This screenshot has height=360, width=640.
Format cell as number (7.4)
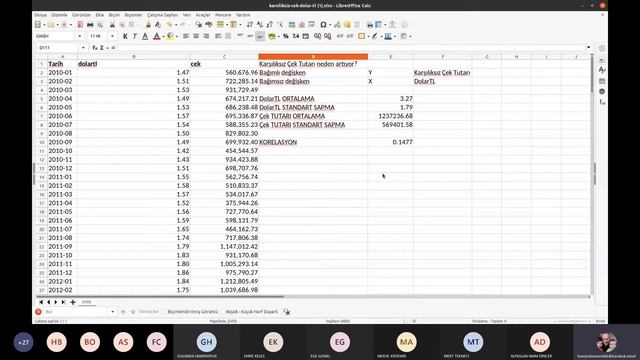[x=296, y=36]
